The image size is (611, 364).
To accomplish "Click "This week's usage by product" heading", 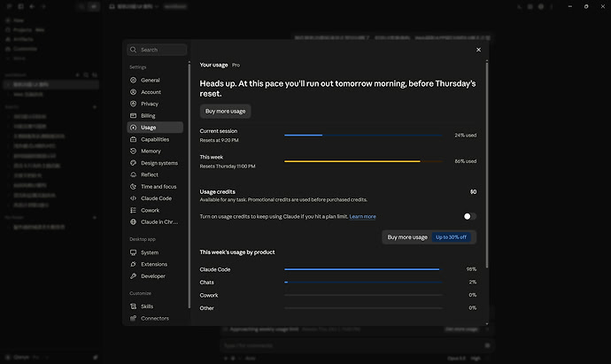I will coord(237,252).
